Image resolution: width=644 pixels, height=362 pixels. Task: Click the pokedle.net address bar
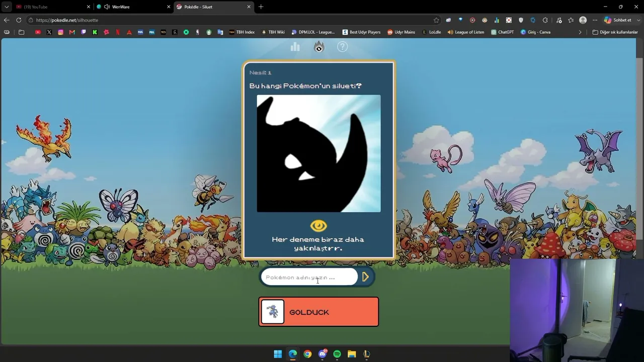(x=231, y=20)
